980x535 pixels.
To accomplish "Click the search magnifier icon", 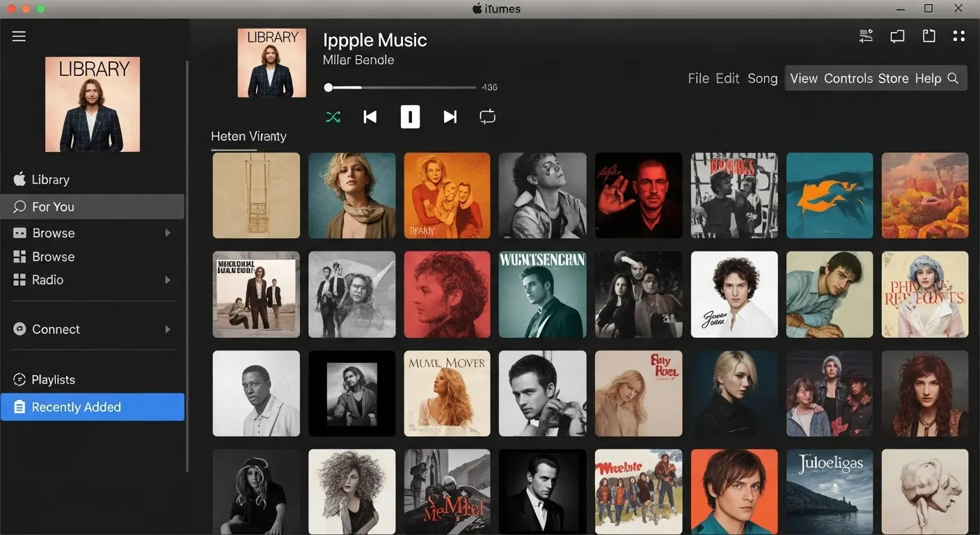I will [953, 79].
